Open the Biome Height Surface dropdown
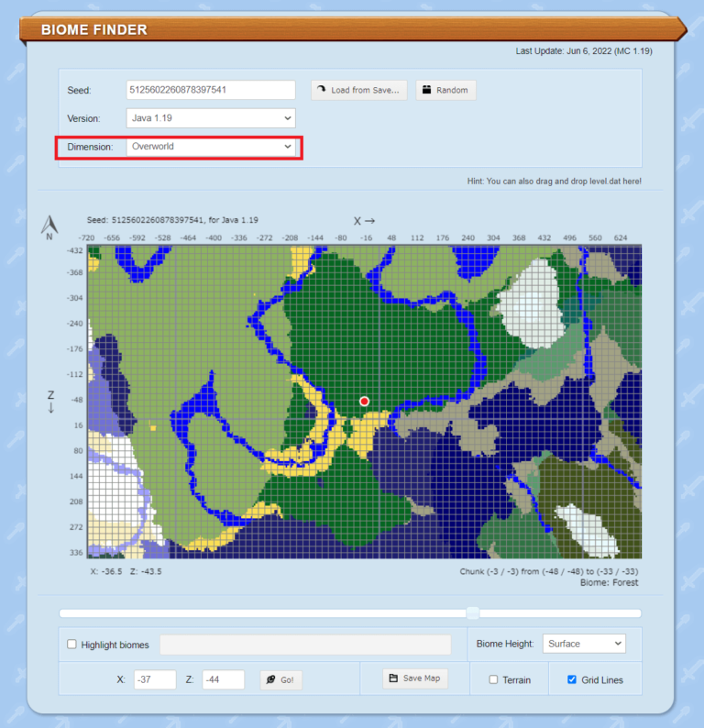704x728 pixels. pos(584,644)
